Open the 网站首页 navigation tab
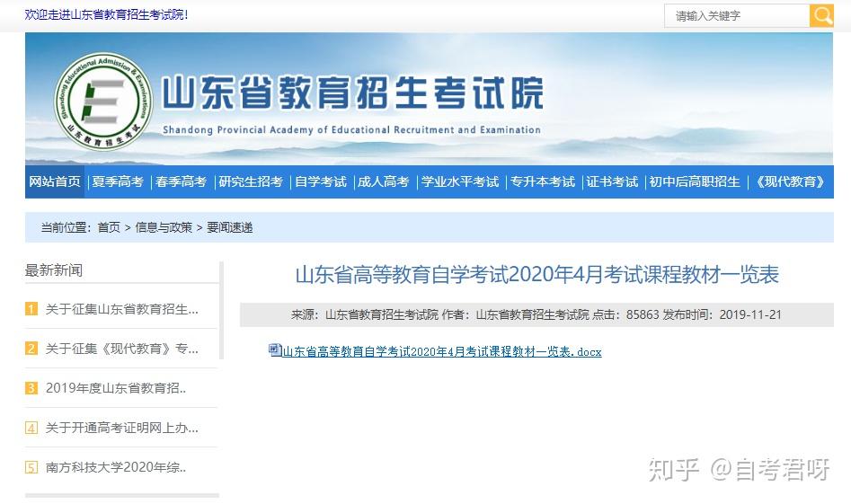Screen dimensions: 851x504 click(x=54, y=181)
